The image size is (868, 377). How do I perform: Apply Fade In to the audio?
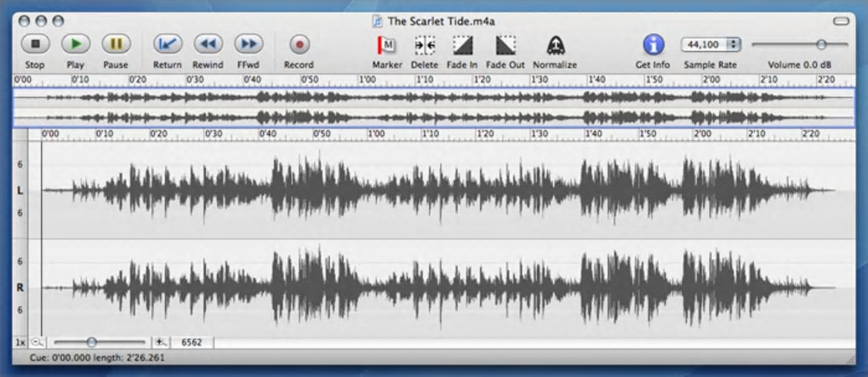462,44
